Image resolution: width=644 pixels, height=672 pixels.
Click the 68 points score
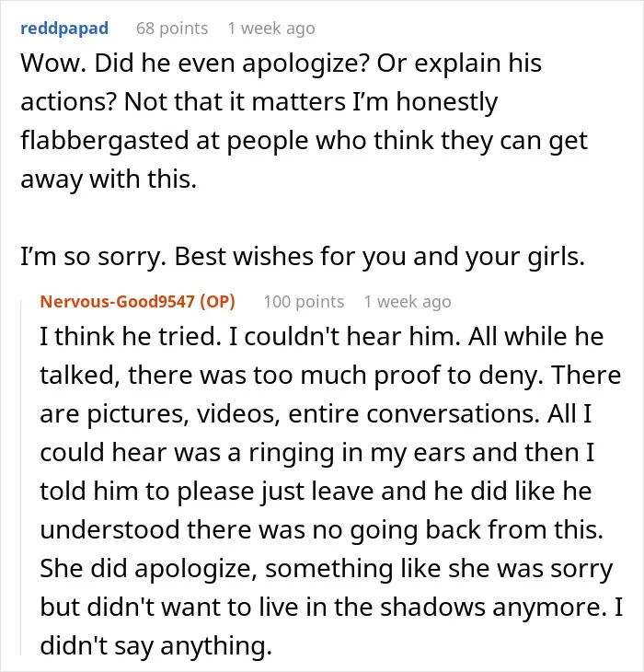tap(172, 29)
